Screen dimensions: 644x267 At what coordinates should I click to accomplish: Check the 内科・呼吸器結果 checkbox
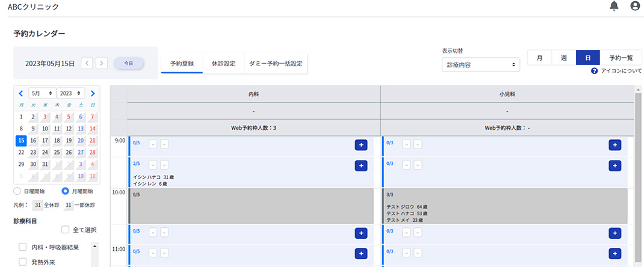(23, 247)
